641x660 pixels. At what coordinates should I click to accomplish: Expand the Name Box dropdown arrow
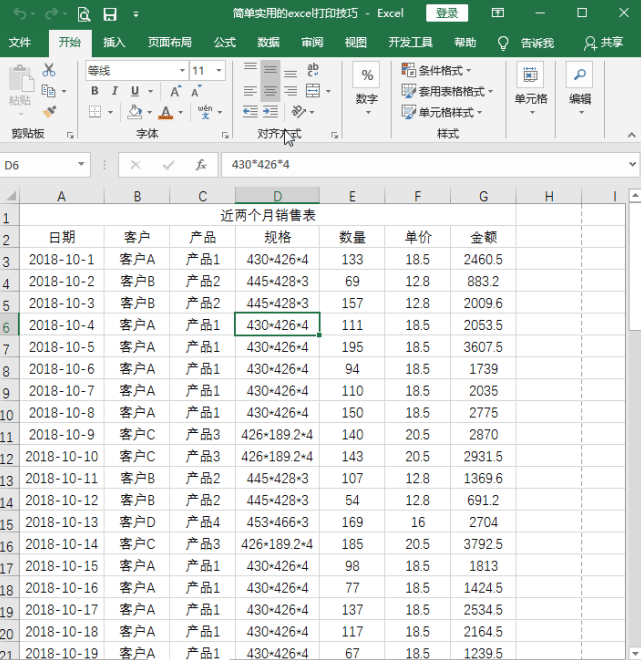(81, 165)
